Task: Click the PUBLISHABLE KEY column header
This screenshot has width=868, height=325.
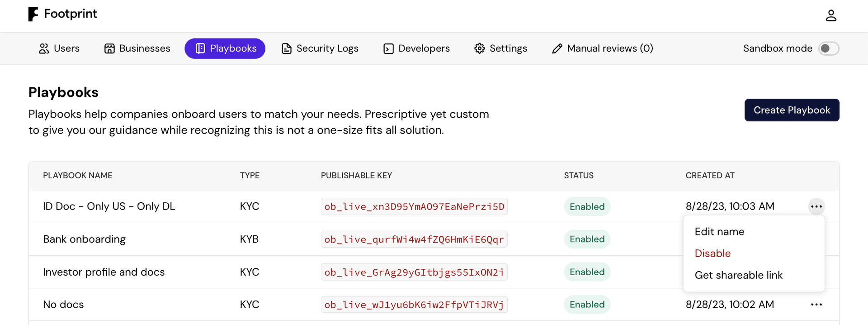Action: coord(356,176)
